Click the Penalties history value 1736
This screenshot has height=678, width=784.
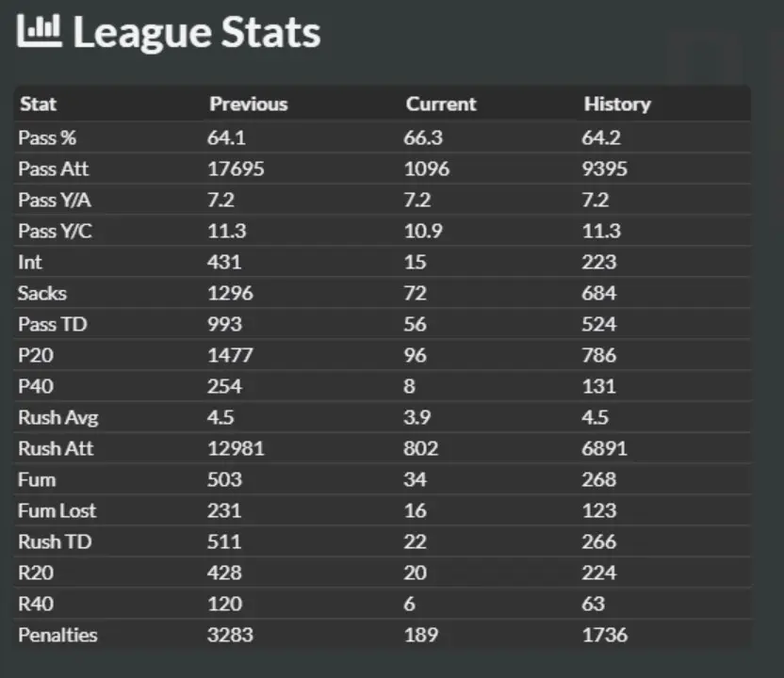605,635
